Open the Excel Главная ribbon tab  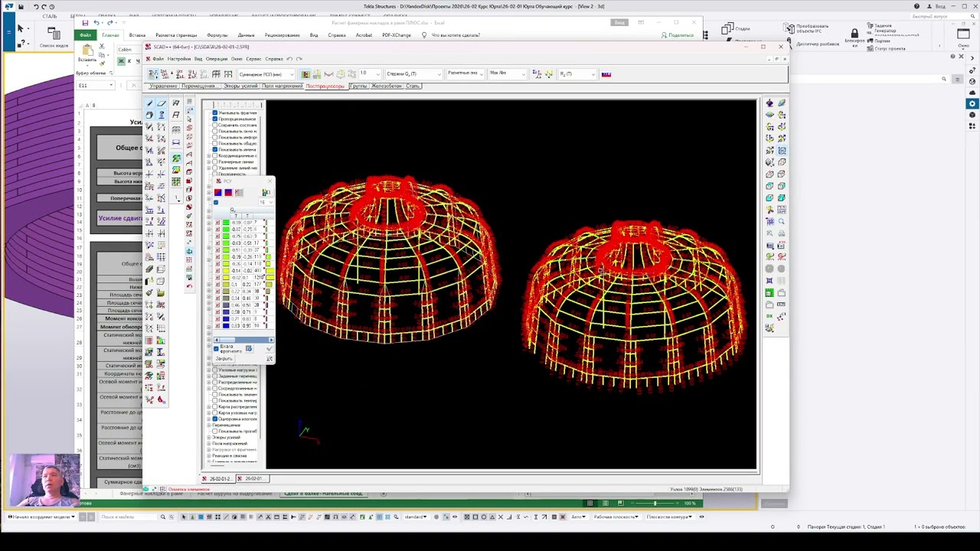pos(110,35)
